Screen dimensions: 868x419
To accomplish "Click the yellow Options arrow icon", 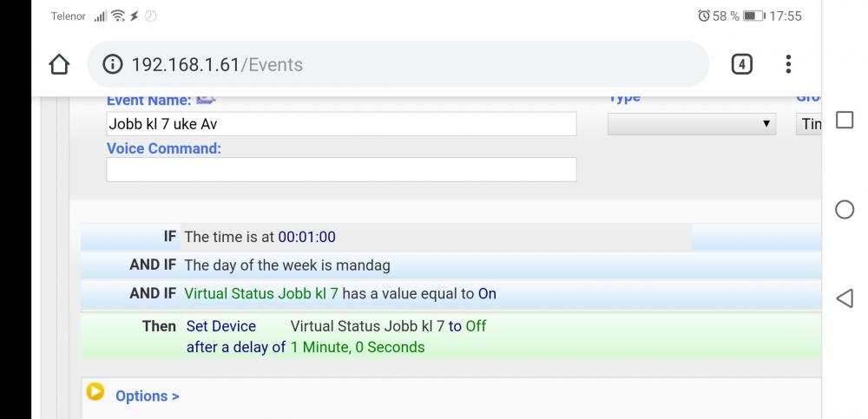I will (95, 393).
